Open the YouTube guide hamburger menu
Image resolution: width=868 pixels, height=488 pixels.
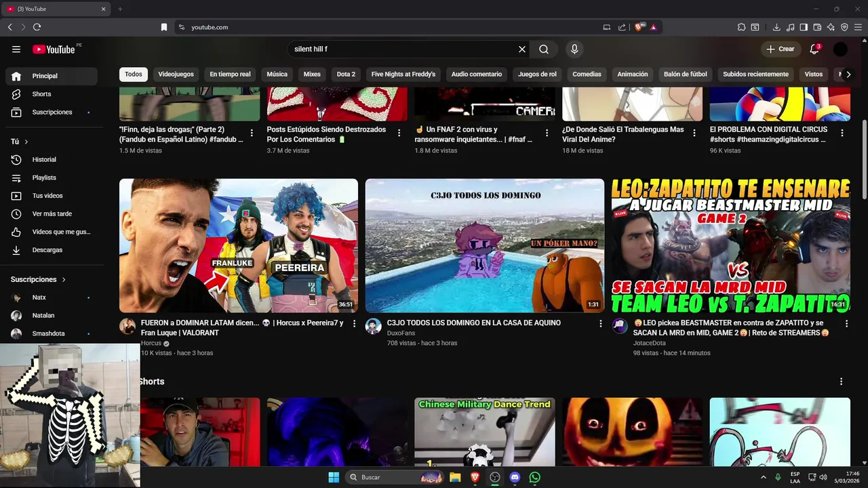pos(16,49)
